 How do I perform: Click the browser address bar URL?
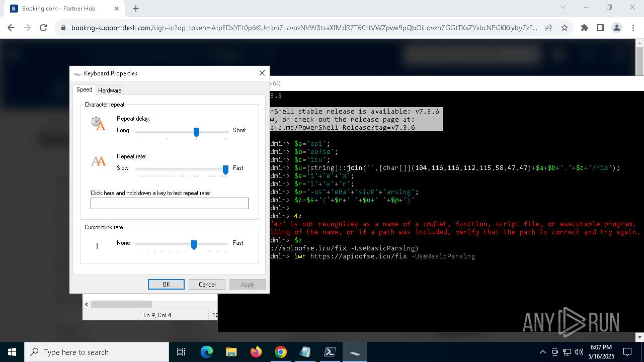tap(304, 28)
